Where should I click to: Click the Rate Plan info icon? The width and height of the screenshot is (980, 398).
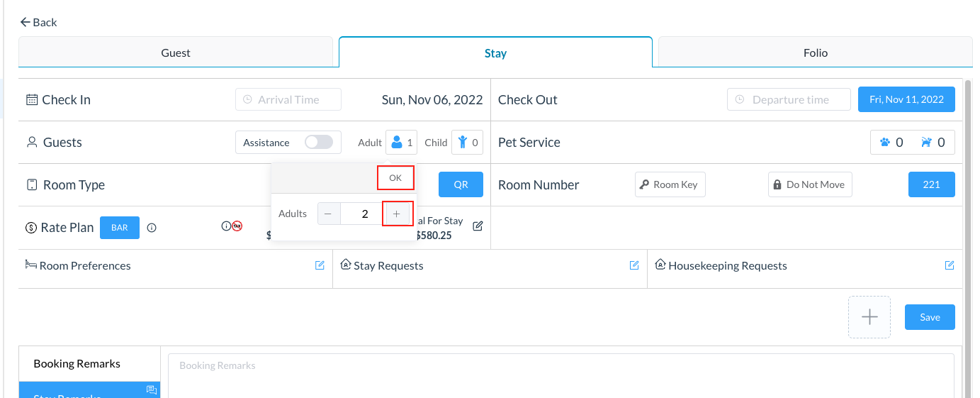(152, 228)
